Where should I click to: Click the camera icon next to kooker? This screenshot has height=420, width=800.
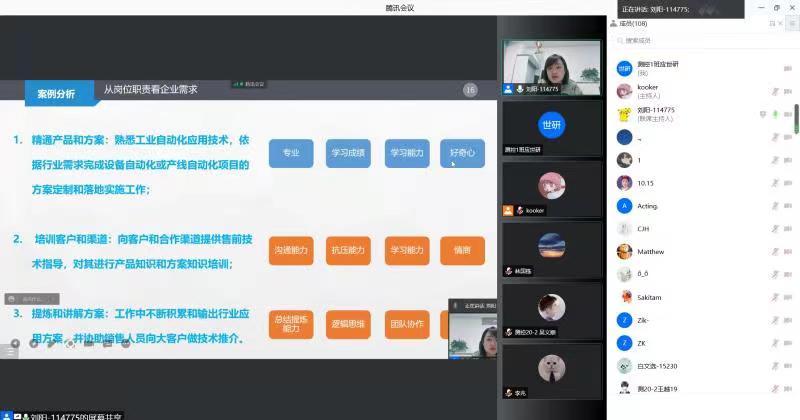coord(789,90)
